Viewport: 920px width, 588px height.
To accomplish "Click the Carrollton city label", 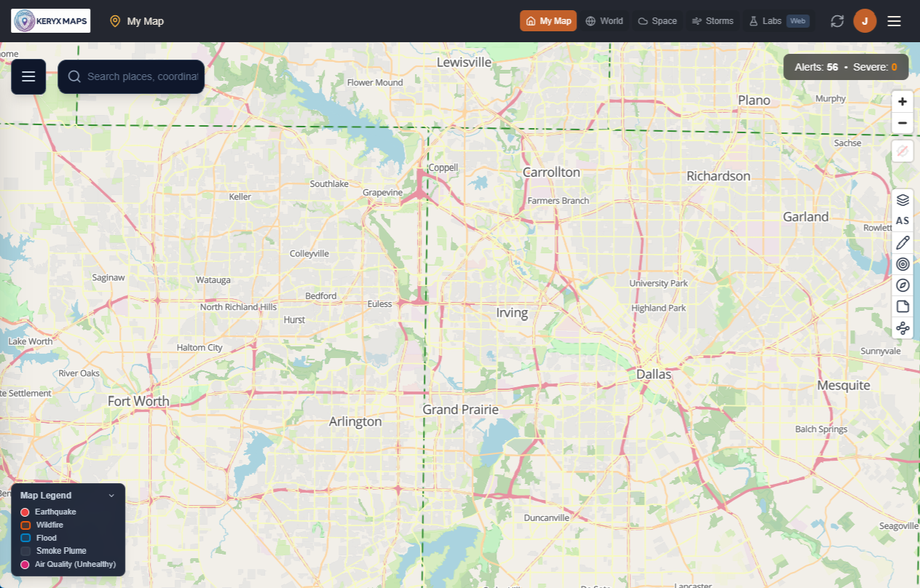I will tap(551, 172).
